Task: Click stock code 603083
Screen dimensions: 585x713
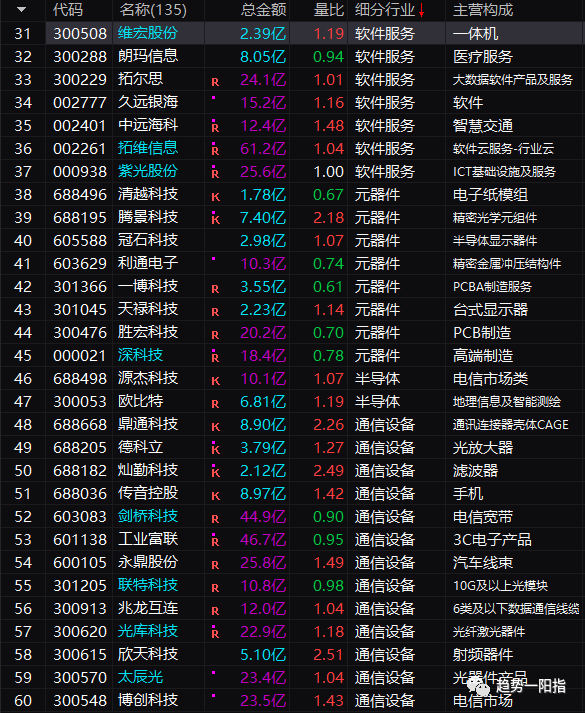Action: click(80, 517)
